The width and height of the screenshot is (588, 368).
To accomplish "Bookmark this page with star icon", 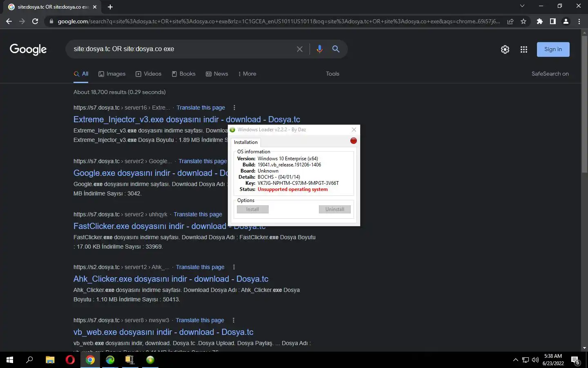I will point(523,21).
